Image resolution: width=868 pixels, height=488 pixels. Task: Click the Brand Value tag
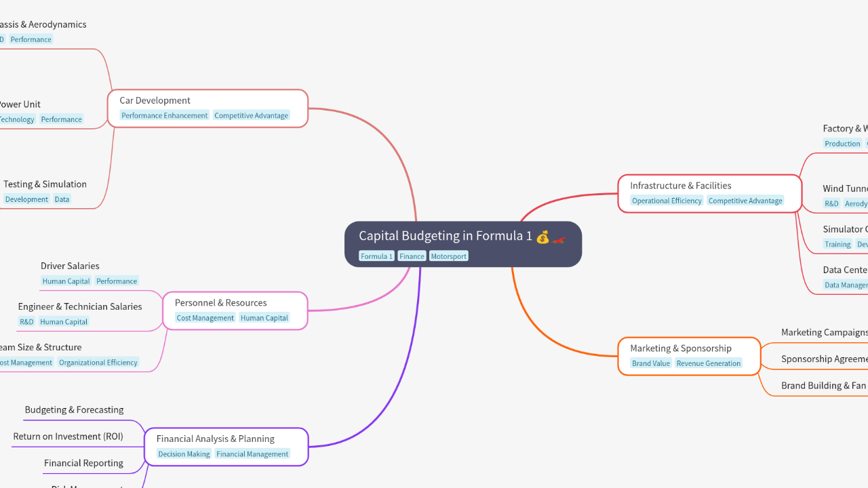point(651,363)
